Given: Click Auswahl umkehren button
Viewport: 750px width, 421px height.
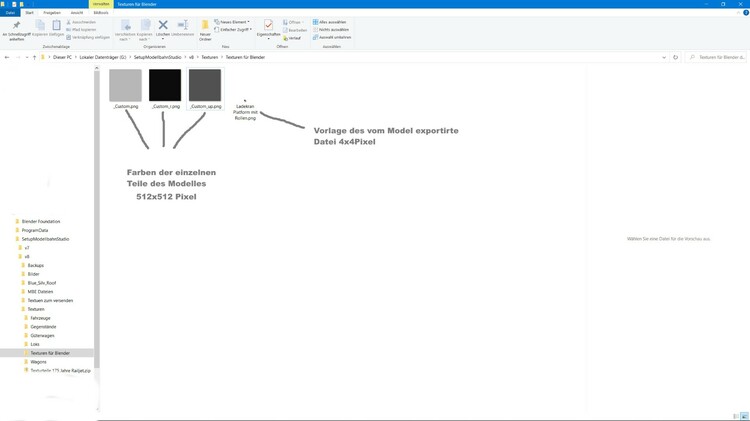Looking at the screenshot, I should click(332, 38).
